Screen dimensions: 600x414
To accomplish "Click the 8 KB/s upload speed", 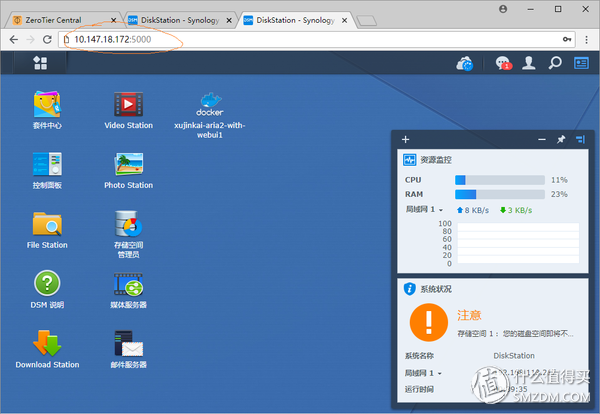I will [x=473, y=210].
